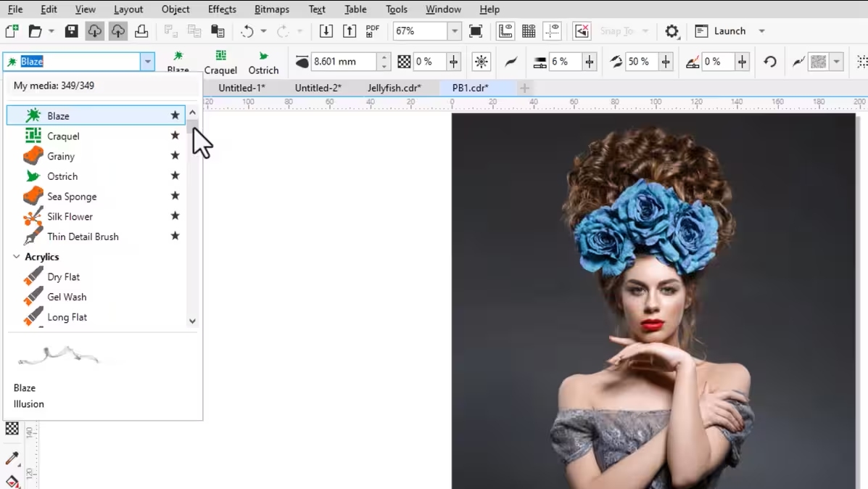Choose Silk Flower brush from list

click(x=70, y=216)
